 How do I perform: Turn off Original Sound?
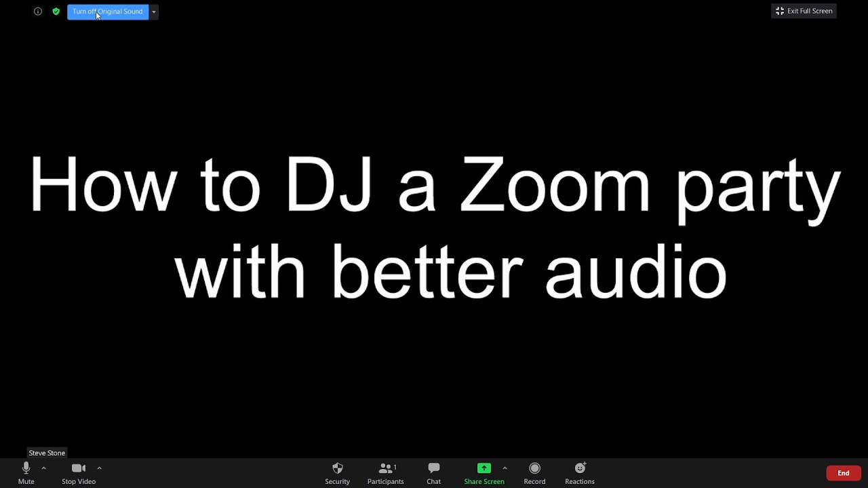[x=108, y=12]
